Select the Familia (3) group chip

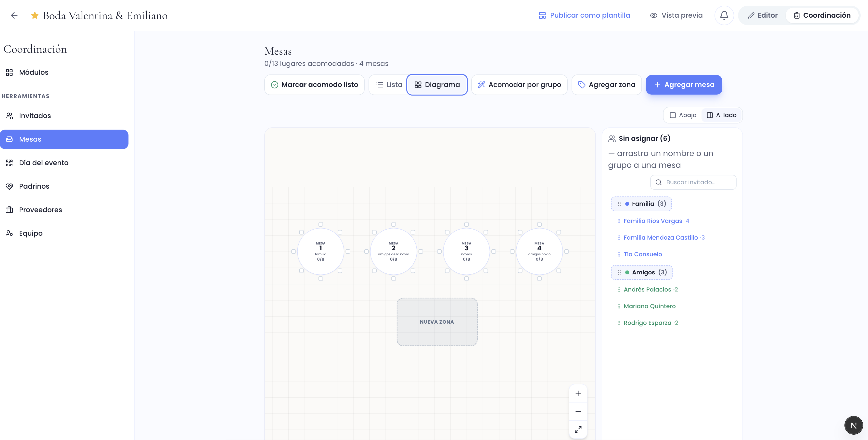(x=641, y=204)
